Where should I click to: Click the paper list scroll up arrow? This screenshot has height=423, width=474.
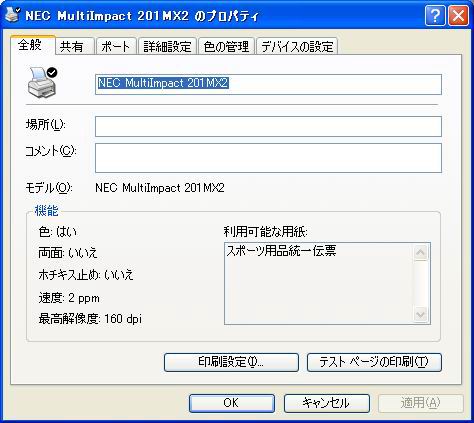click(x=420, y=253)
